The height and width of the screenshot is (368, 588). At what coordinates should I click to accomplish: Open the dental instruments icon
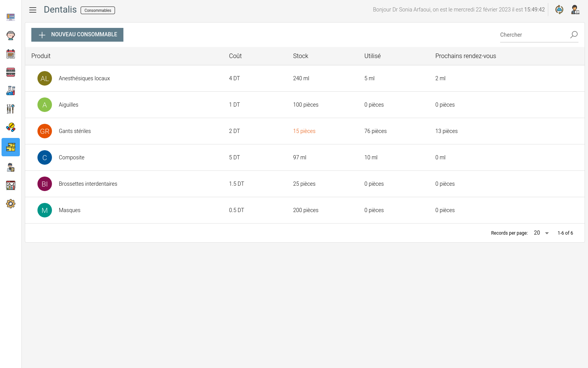pyautogui.click(x=11, y=109)
